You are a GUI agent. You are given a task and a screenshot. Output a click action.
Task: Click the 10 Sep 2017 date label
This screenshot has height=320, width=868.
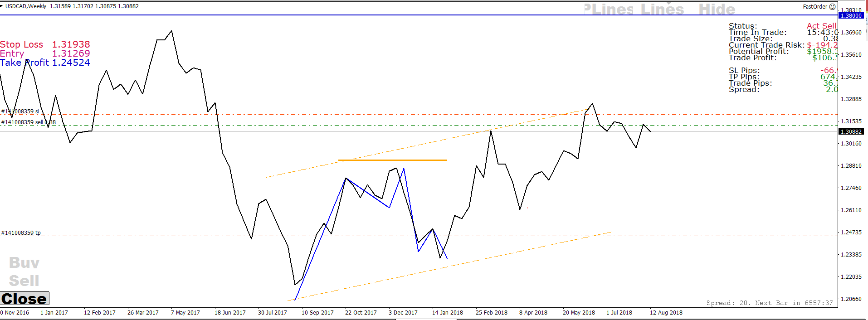point(317,313)
